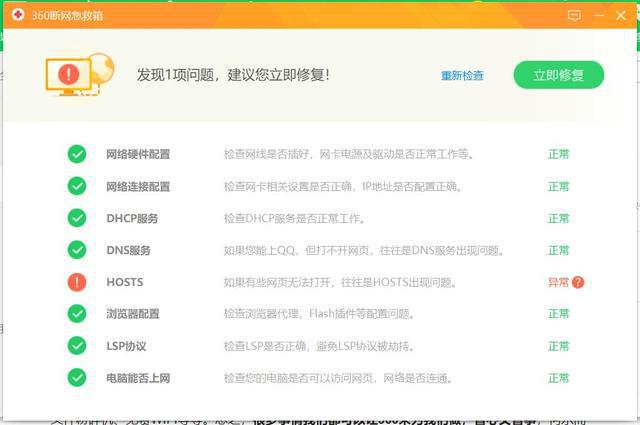This screenshot has height=425, width=640.
Task: Click the 正常 status for DHCP服务
Action: click(558, 218)
